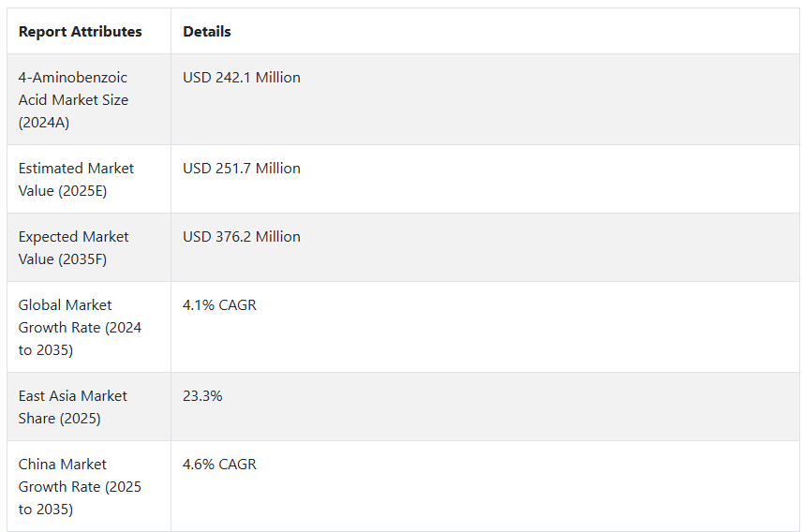Click the word Million in 2035F row

coord(277,236)
